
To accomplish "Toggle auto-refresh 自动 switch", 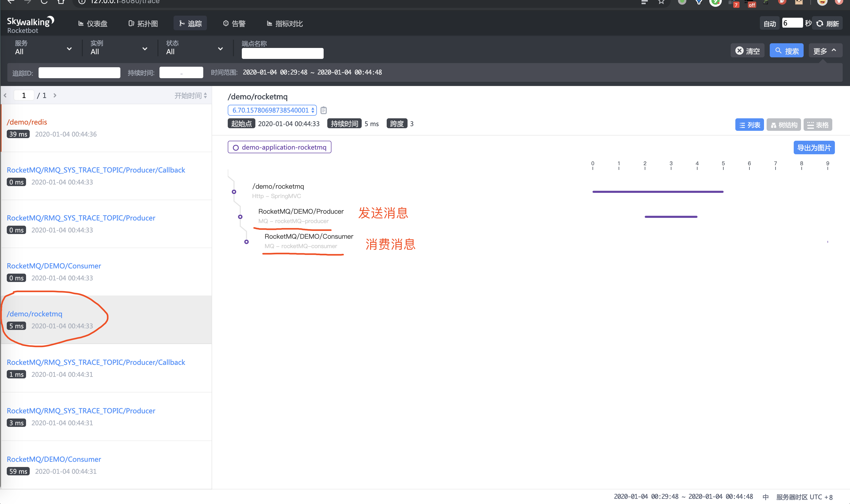I will [x=770, y=24].
